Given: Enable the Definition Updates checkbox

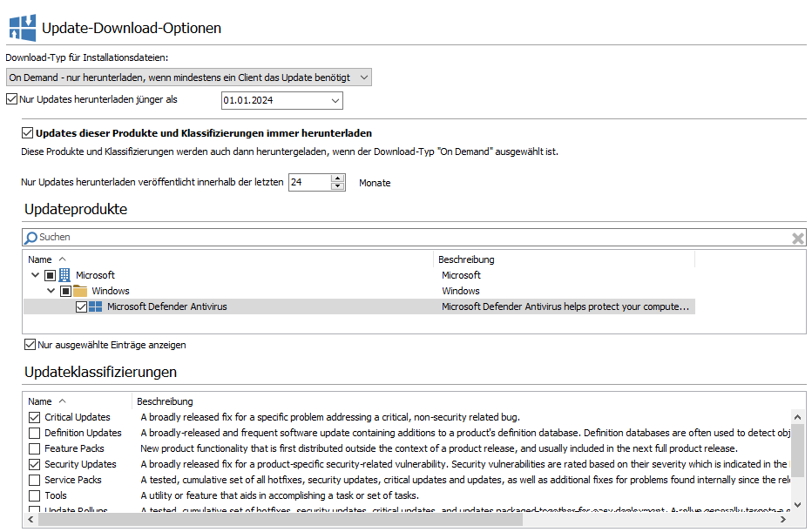Looking at the screenshot, I should [34, 434].
